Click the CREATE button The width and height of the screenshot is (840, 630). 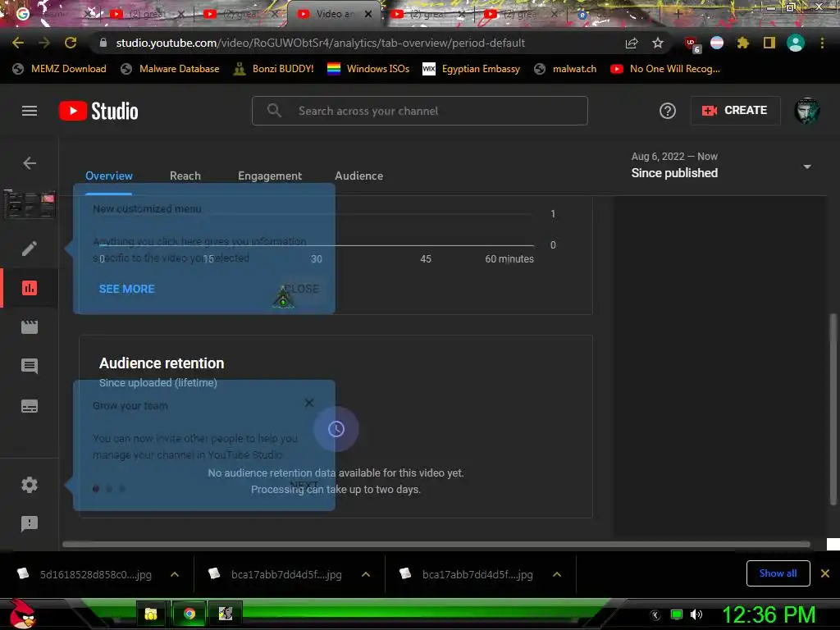tap(735, 111)
